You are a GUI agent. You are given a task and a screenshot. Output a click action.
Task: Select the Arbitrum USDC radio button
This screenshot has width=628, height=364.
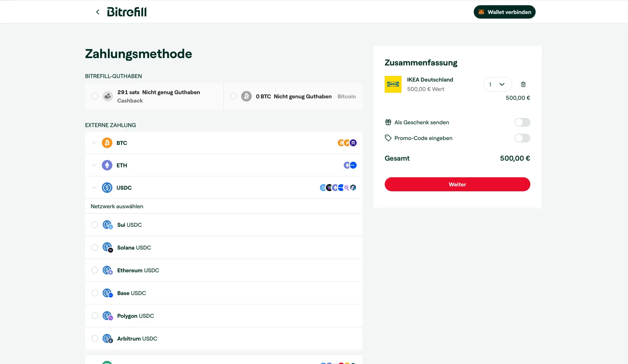[x=95, y=339]
